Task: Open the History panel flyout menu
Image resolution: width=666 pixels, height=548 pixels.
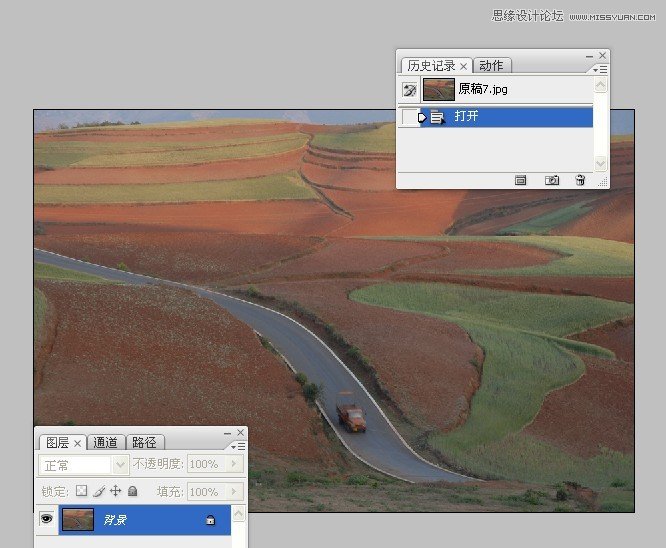Action: 600,69
